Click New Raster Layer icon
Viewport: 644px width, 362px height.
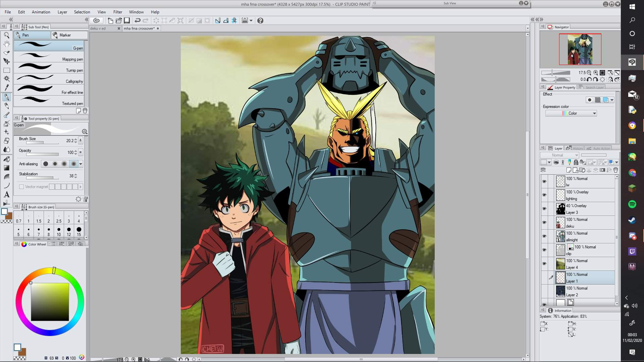(569, 170)
